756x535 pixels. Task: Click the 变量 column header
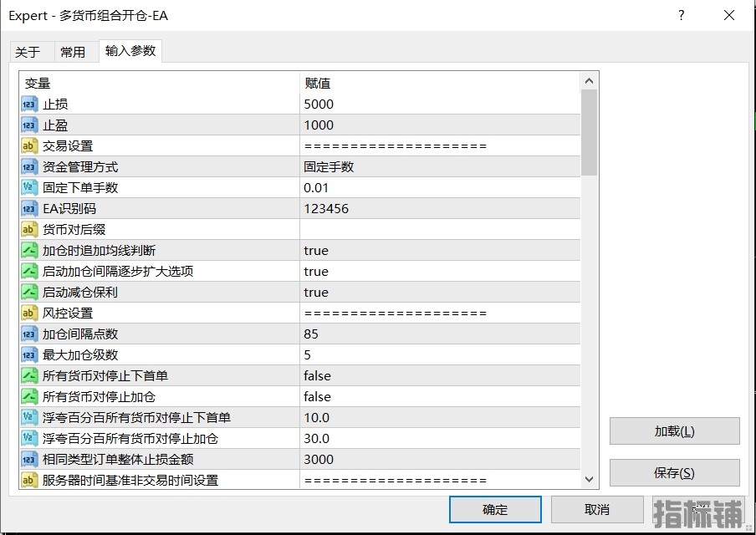(x=160, y=83)
